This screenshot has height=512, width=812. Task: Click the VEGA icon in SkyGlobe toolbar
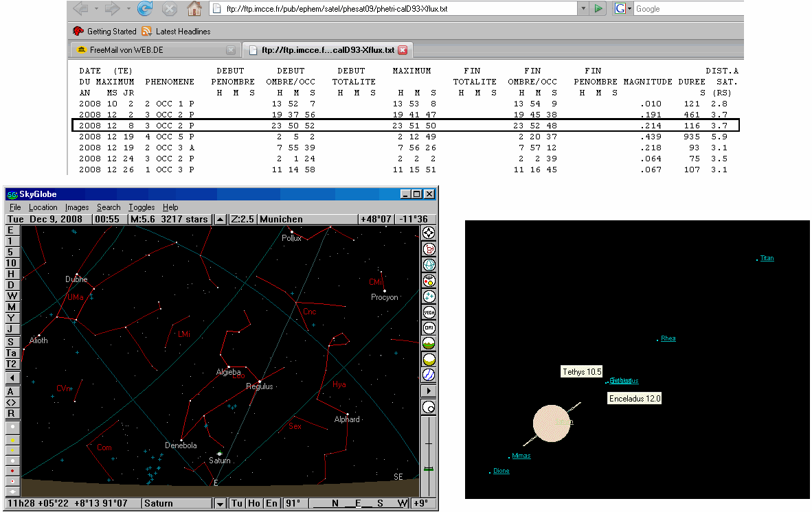[x=429, y=312]
